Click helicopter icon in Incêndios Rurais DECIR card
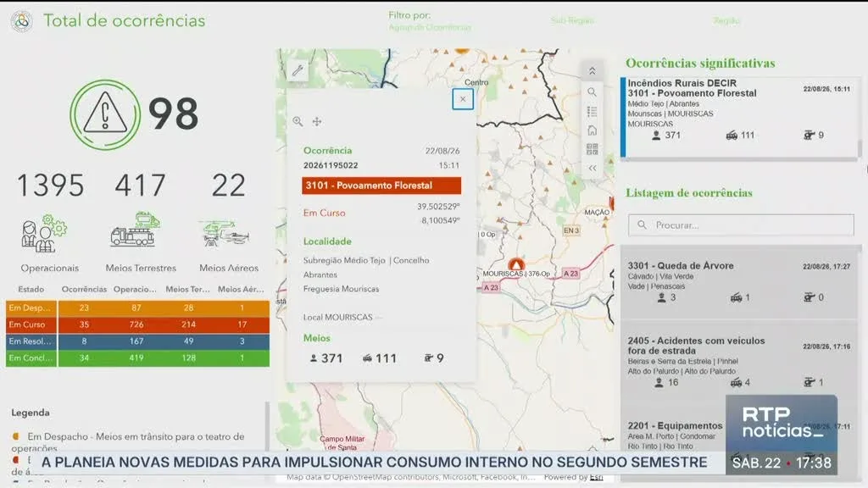 pyautogui.click(x=809, y=135)
